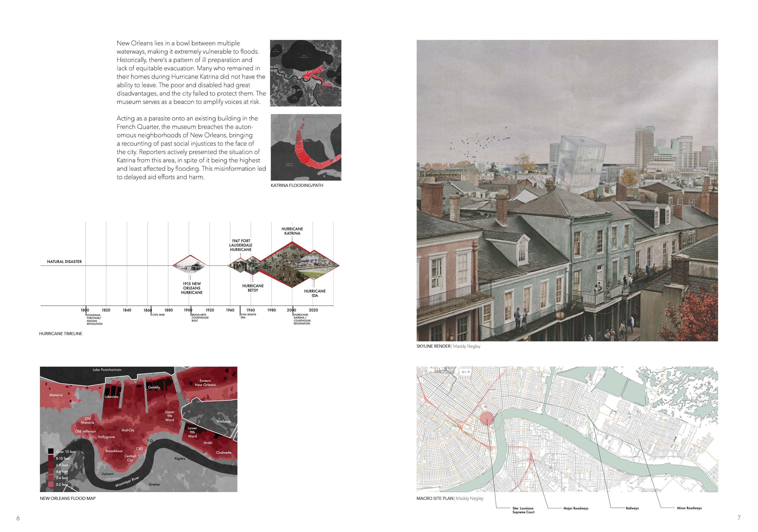This screenshot has height=532, width=758.
Task: Click the Major Roadways legend label
Action: (576, 508)
